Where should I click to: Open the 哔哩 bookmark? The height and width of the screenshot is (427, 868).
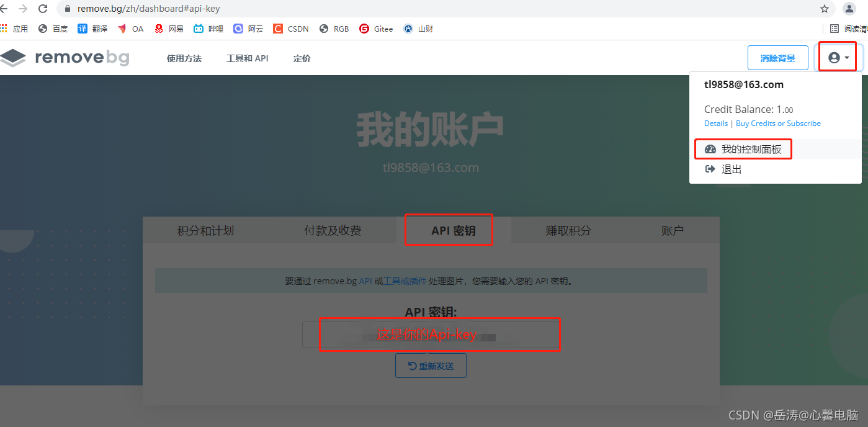click(208, 29)
